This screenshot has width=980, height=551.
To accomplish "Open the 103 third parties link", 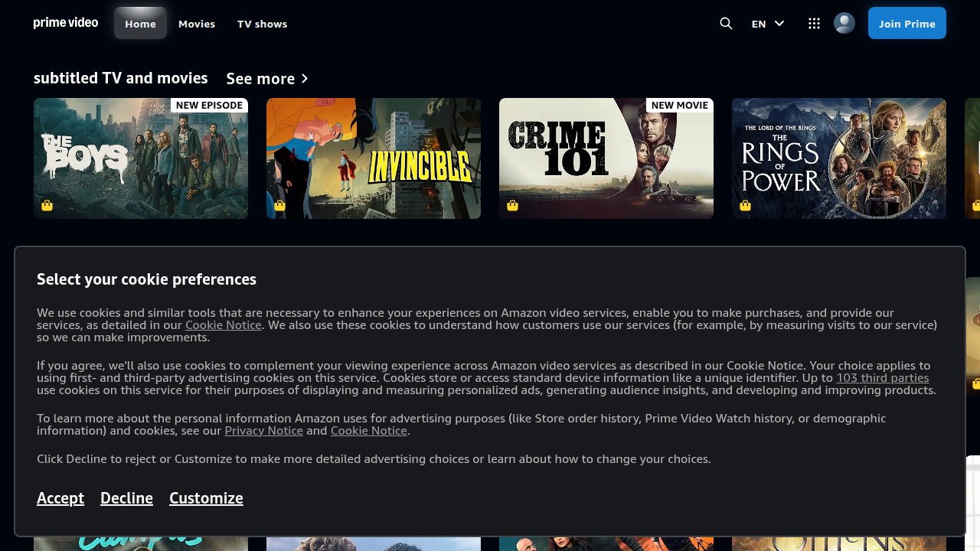I will (883, 377).
